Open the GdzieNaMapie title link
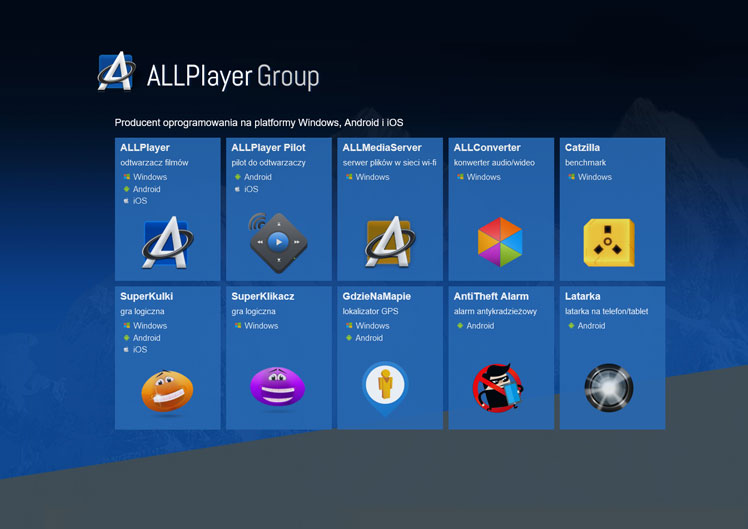The width and height of the screenshot is (748, 529). [x=376, y=296]
